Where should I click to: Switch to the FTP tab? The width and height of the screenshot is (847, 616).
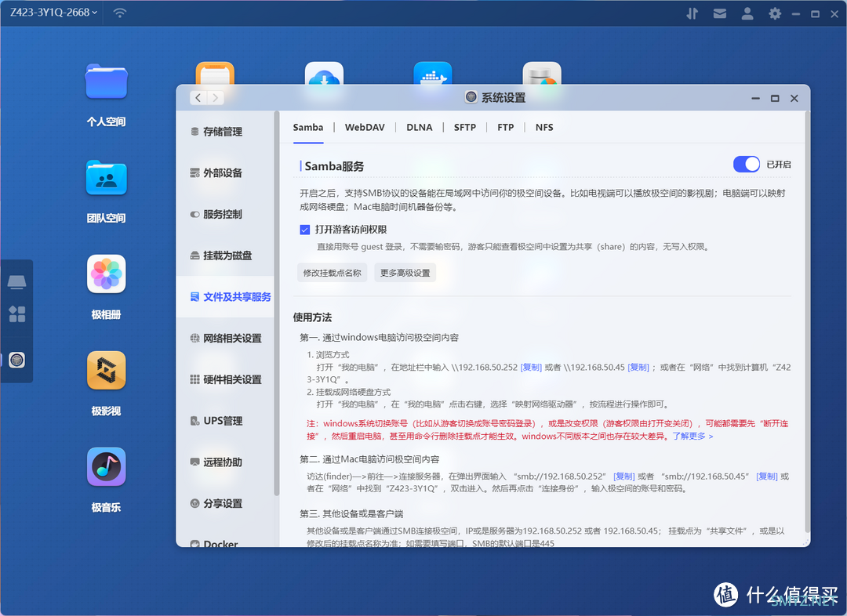(506, 128)
